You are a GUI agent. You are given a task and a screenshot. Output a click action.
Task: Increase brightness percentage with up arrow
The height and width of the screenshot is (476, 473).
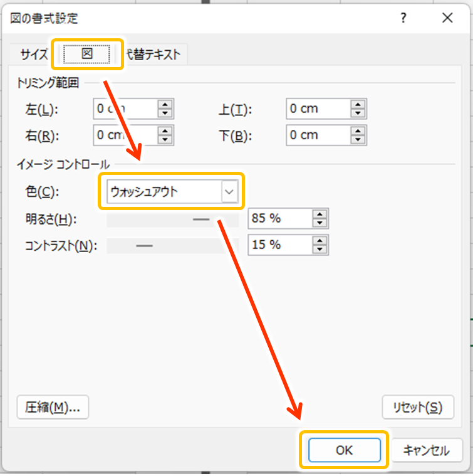[320, 215]
